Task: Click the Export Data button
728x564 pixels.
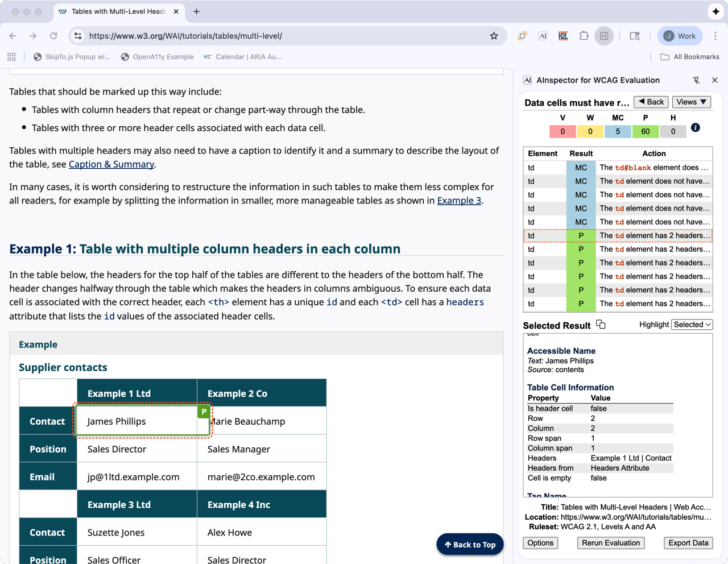Action: tap(688, 543)
